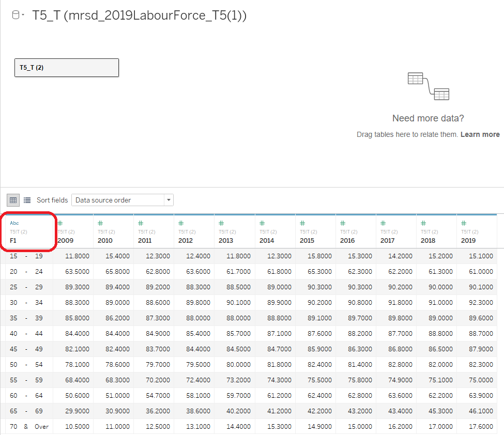Click the data source title text
This screenshot has height=435, width=504.
point(139,15)
